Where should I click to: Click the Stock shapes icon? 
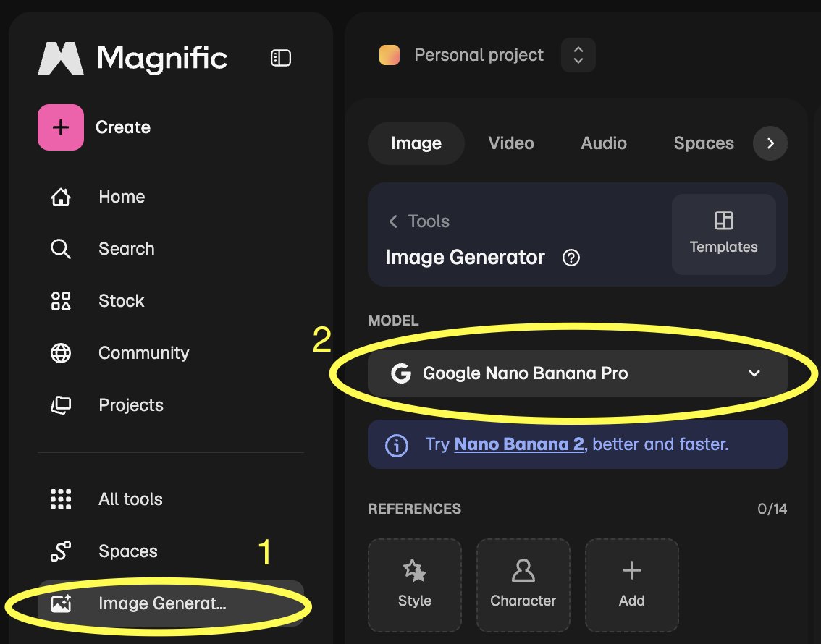(61, 301)
